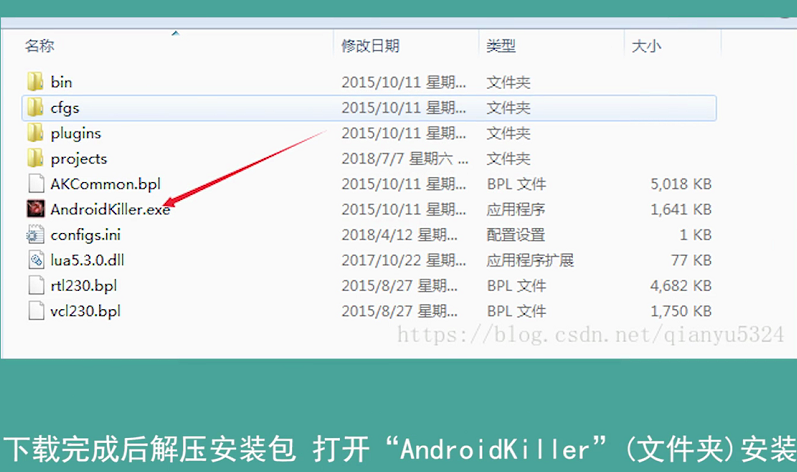Click the 2018/7/7 date of projects folder
This screenshot has height=472, width=797.
pos(405,159)
